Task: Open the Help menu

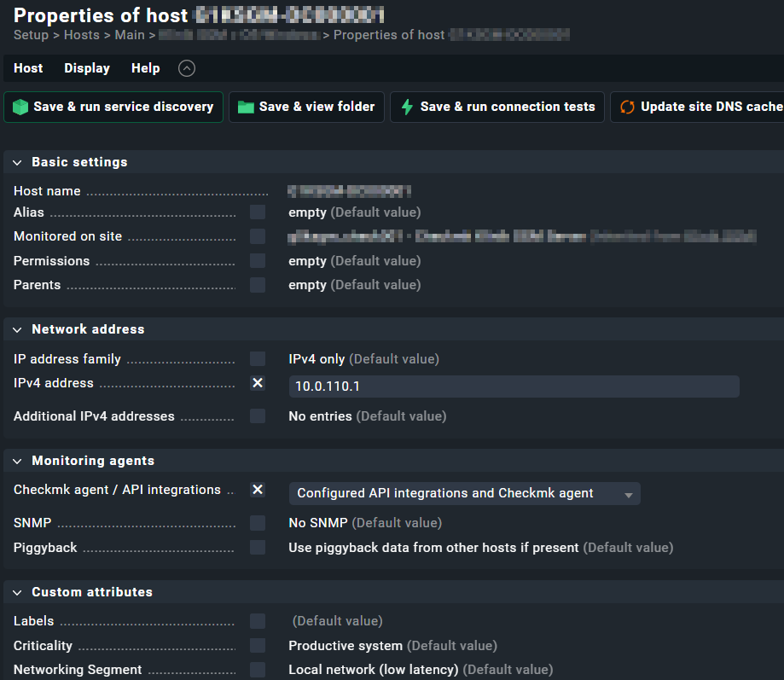Action: [145, 68]
